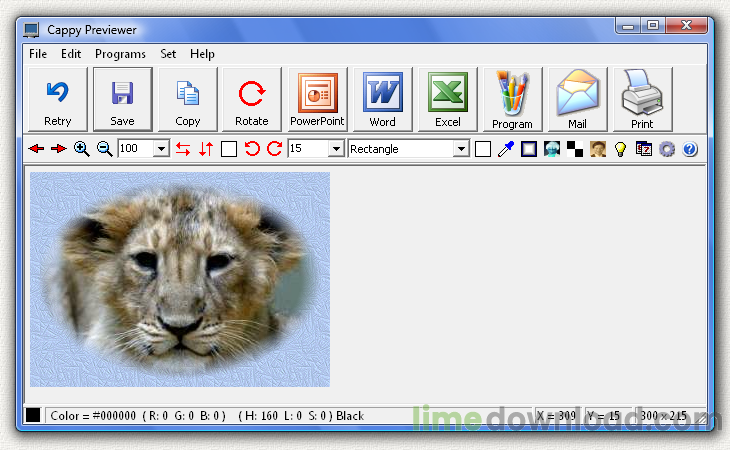Send capture to PowerPoint
730x450 pixels.
(318, 99)
